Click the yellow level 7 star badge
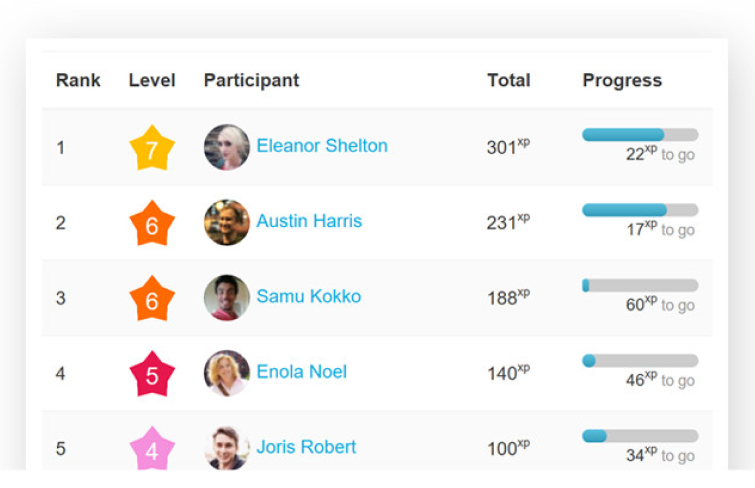This screenshot has height=488, width=755. click(x=152, y=149)
